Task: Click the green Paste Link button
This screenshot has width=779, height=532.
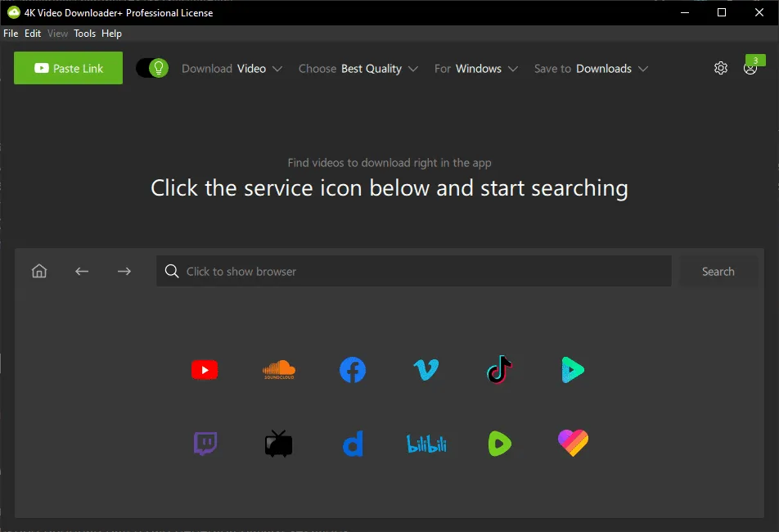Action: click(68, 68)
